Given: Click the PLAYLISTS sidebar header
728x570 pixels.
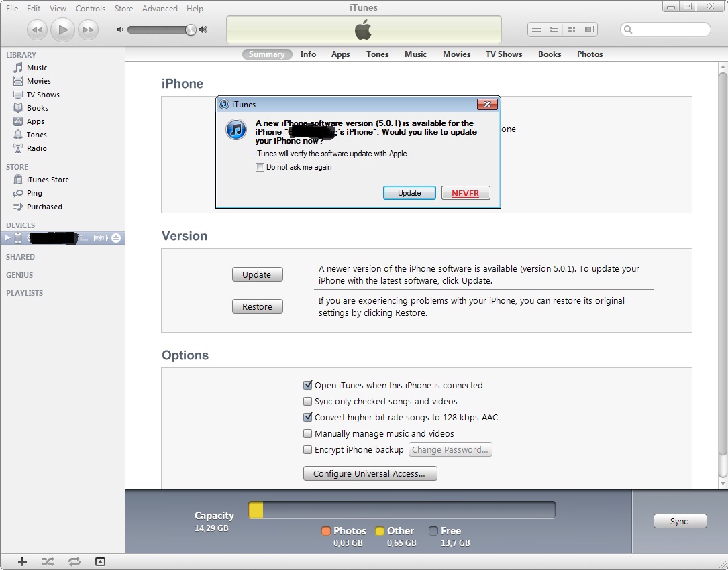Looking at the screenshot, I should click(25, 293).
